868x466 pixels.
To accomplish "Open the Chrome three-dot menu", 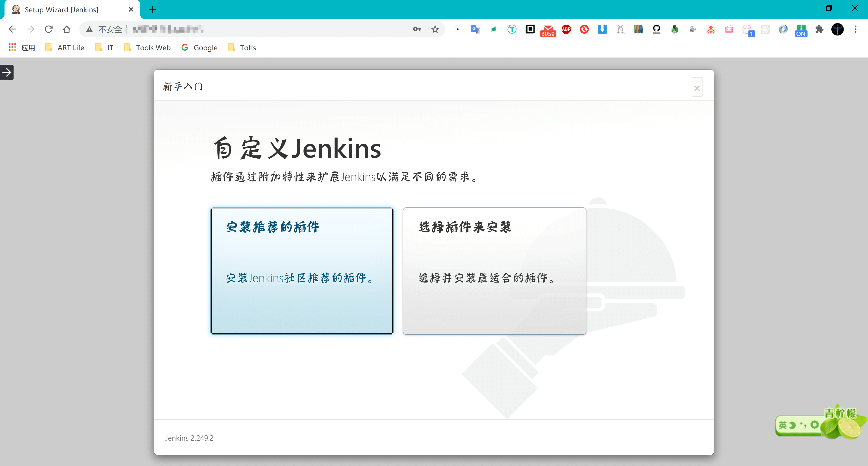I will pyautogui.click(x=855, y=29).
